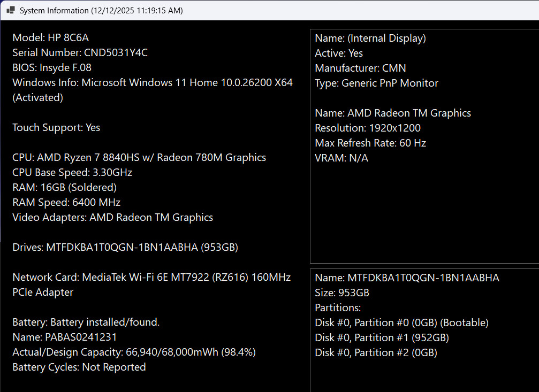Click the Battery Cycles: Not Reported line
Image resolution: width=539 pixels, height=392 pixels.
point(79,367)
